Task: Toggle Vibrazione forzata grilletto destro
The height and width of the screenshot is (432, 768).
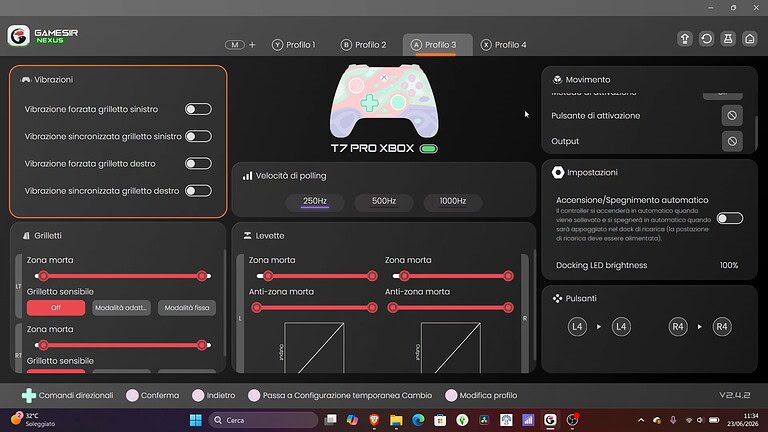Action: click(198, 163)
